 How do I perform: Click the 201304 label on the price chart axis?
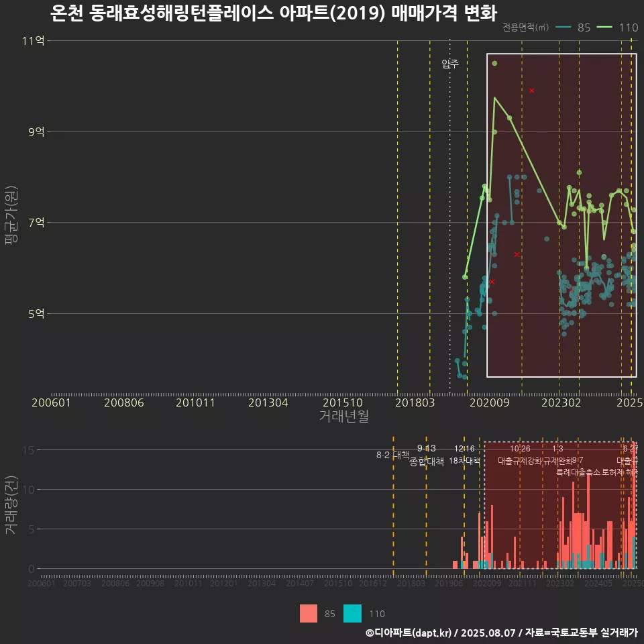tap(268, 402)
